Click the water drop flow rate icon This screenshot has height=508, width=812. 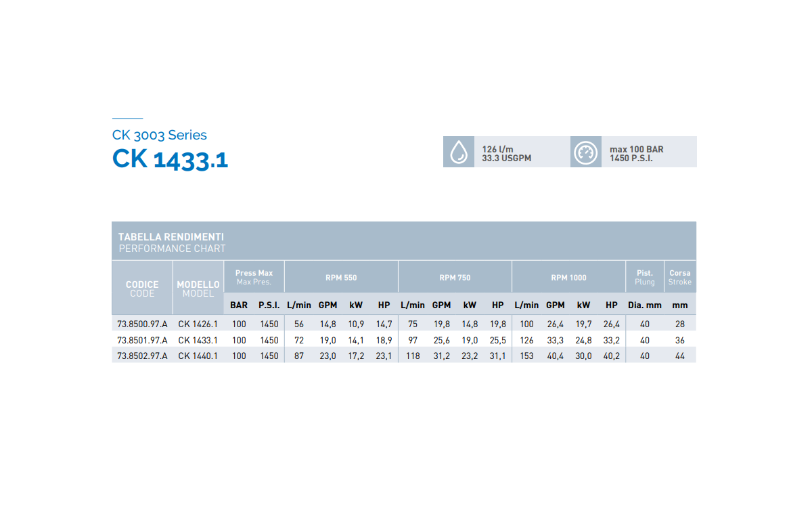coord(459,152)
